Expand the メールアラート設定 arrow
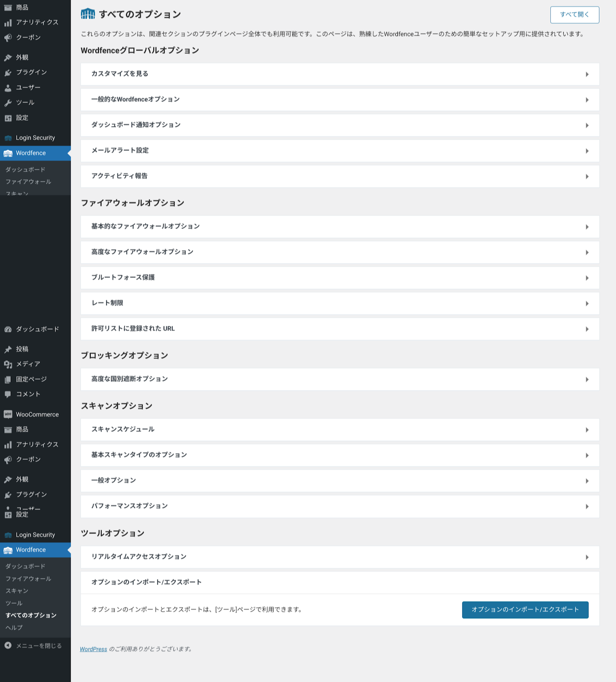616x682 pixels. click(587, 151)
